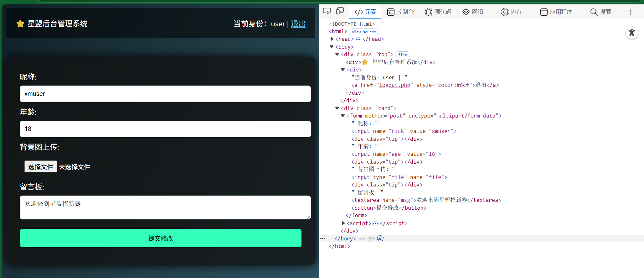Toggle device emulation icon
Viewport: 644px width, 278px height.
tap(340, 12)
